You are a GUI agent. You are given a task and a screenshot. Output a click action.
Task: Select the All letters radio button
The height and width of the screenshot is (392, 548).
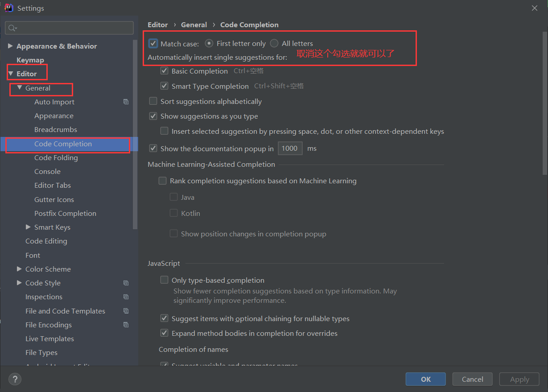(274, 43)
